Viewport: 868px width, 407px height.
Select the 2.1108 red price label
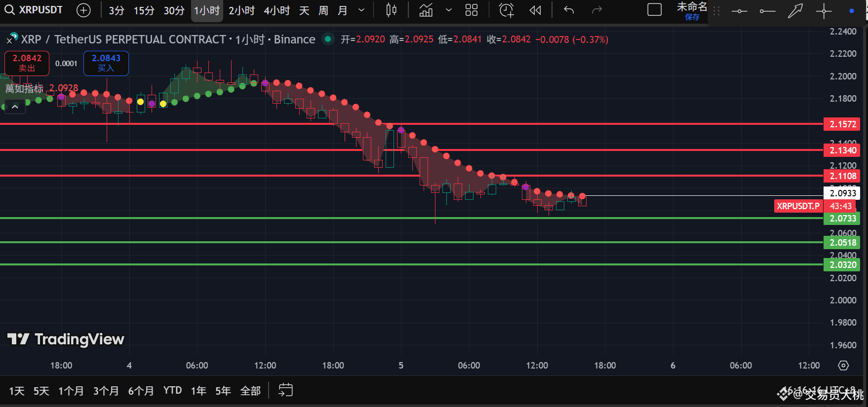pos(842,176)
